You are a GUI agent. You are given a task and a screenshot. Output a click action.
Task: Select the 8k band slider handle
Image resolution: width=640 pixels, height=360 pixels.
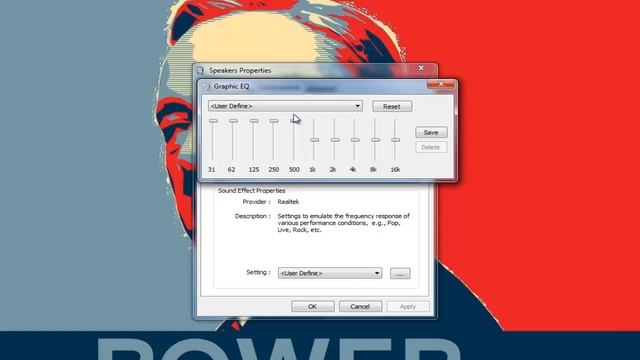pyautogui.click(x=375, y=140)
